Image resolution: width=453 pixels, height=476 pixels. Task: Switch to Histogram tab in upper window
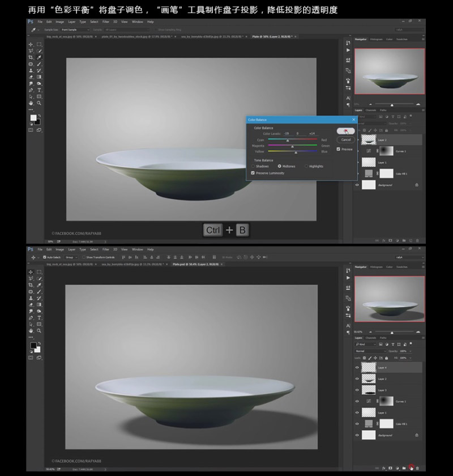pyautogui.click(x=376, y=39)
